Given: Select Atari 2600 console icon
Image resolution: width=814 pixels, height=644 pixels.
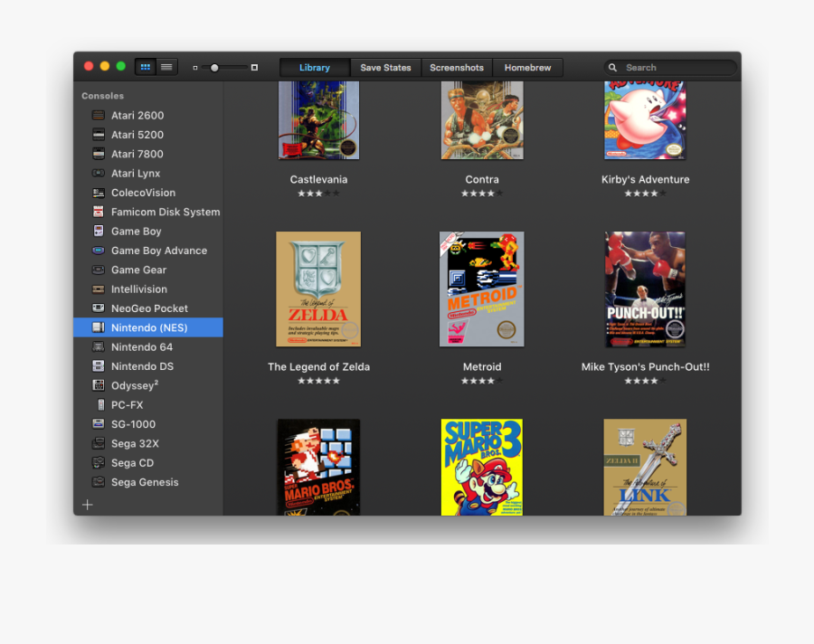Looking at the screenshot, I should coord(99,116).
